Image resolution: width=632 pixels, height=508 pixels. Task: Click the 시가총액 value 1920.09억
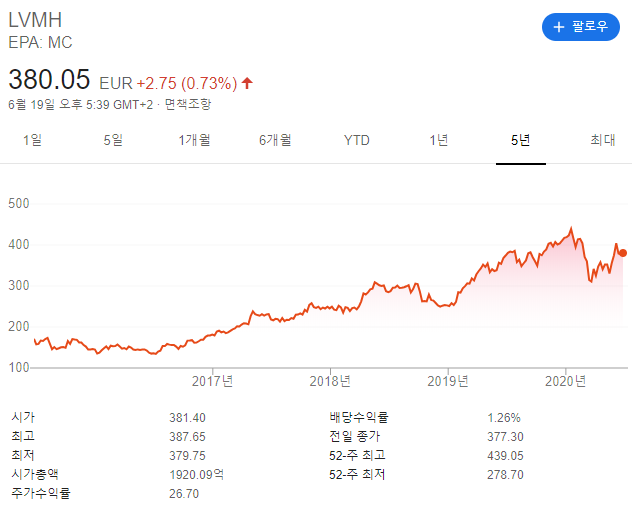coord(197,475)
